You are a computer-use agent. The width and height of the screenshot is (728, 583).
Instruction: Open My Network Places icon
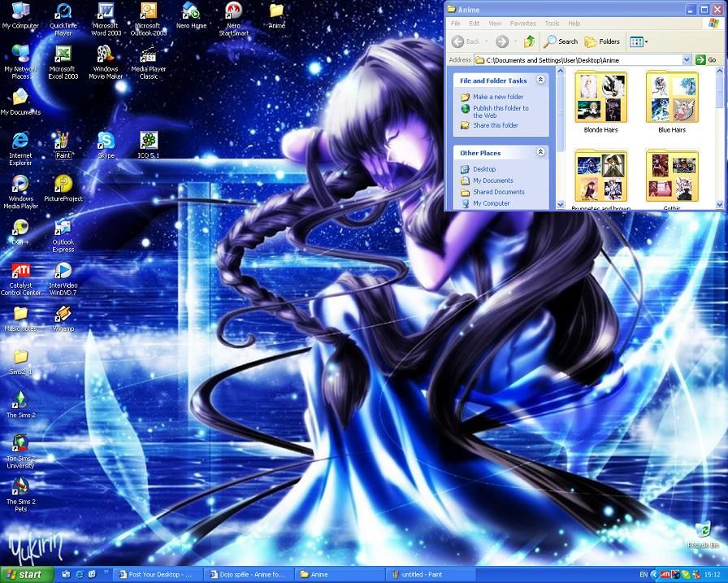click(x=20, y=63)
